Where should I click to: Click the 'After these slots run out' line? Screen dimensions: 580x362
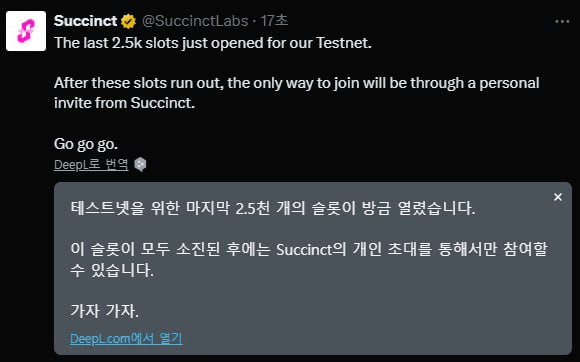click(x=297, y=83)
